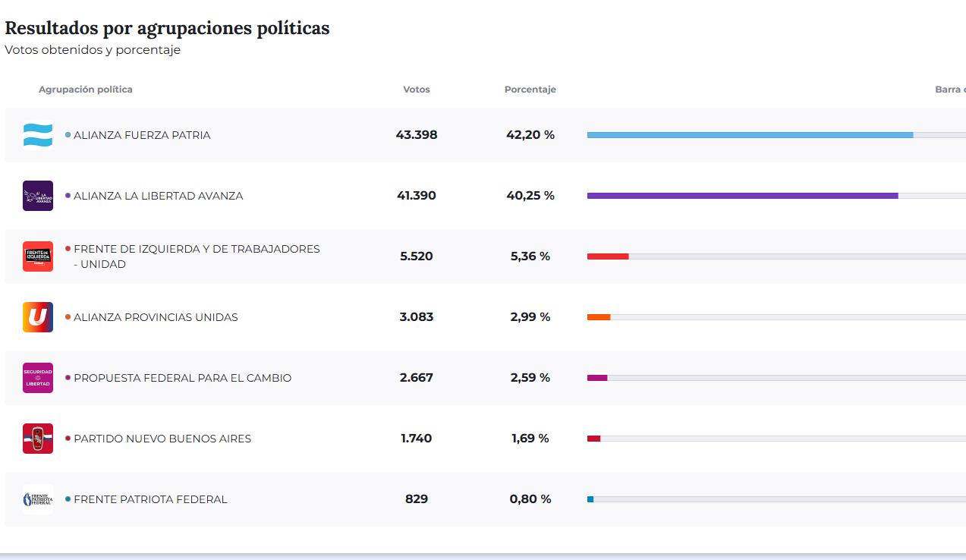The width and height of the screenshot is (966, 560).
Task: Select the Propuesta Federal para el Cambio name
Action: 182,378
